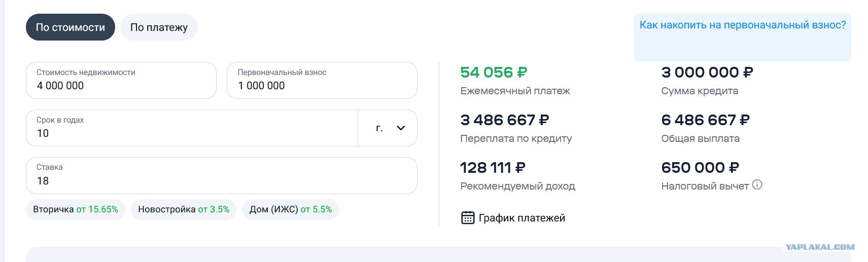Screen dimensions: 868x262
Task: Click the 'Срок в годах' input field
Action: [x=192, y=128]
